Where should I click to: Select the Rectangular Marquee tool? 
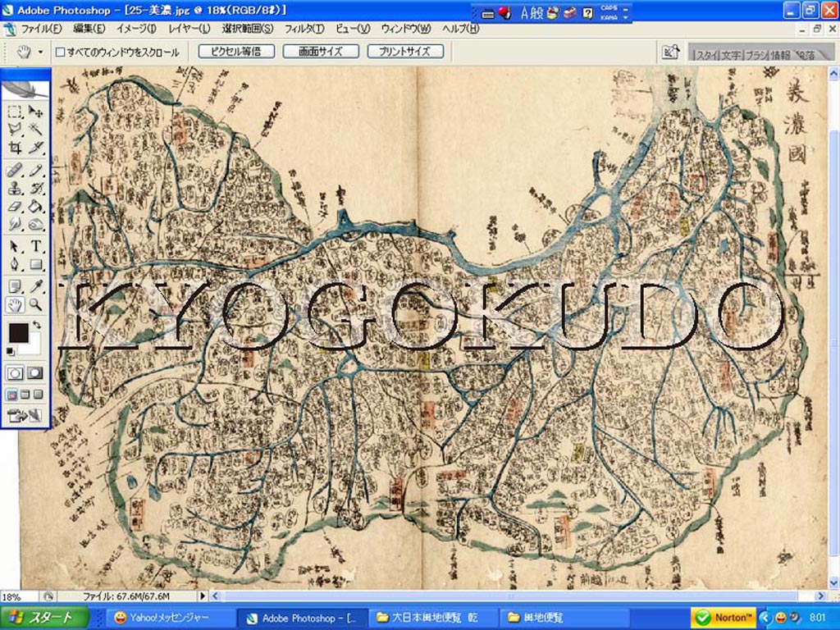(x=15, y=112)
